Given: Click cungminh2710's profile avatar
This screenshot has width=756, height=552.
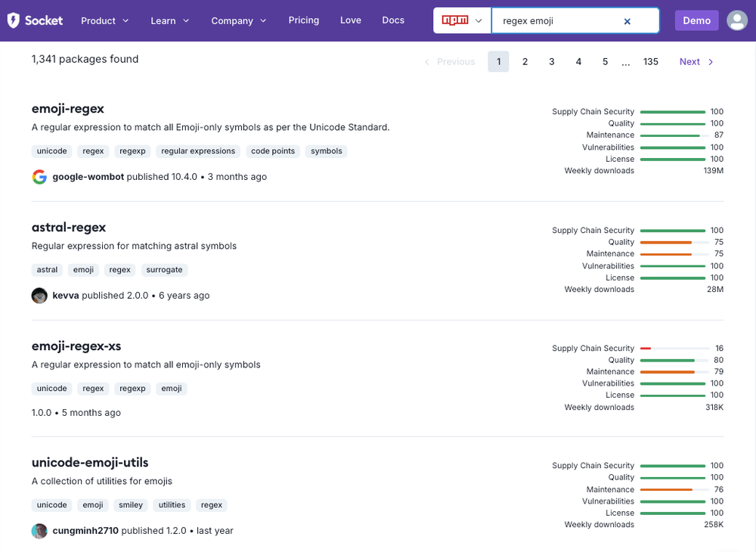Looking at the screenshot, I should (x=39, y=531).
